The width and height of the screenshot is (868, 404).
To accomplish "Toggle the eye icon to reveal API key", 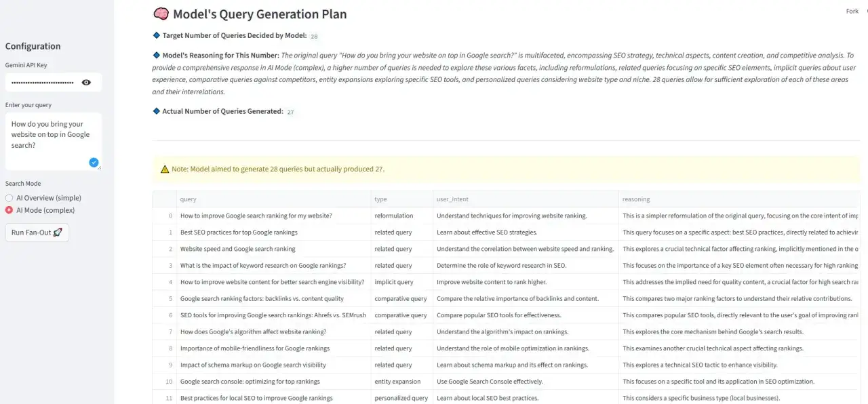I will [86, 82].
